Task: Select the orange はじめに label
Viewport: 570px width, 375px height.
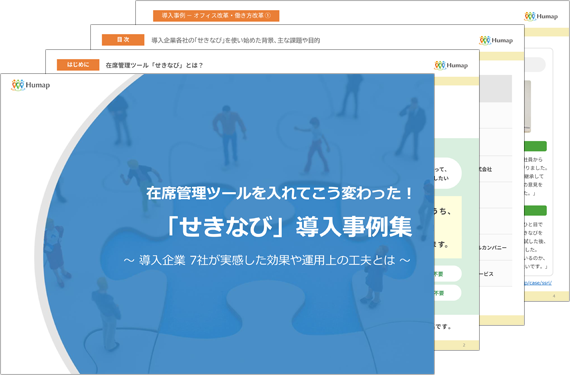Action: [x=78, y=65]
